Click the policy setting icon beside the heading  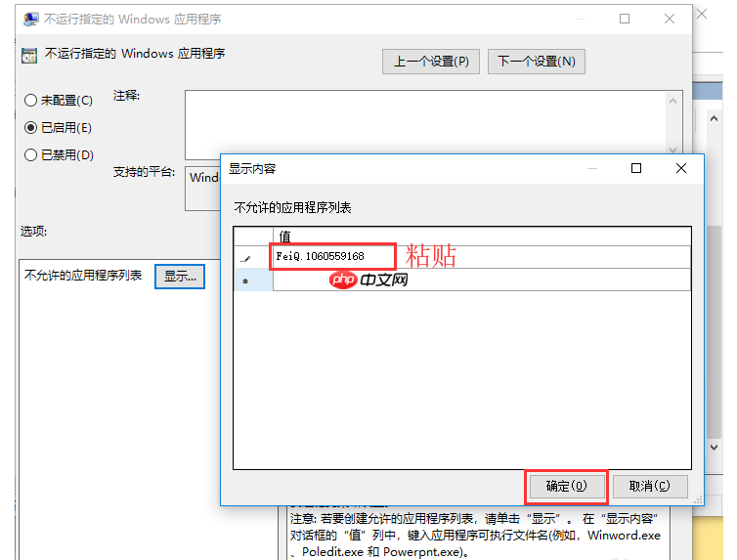click(x=29, y=55)
